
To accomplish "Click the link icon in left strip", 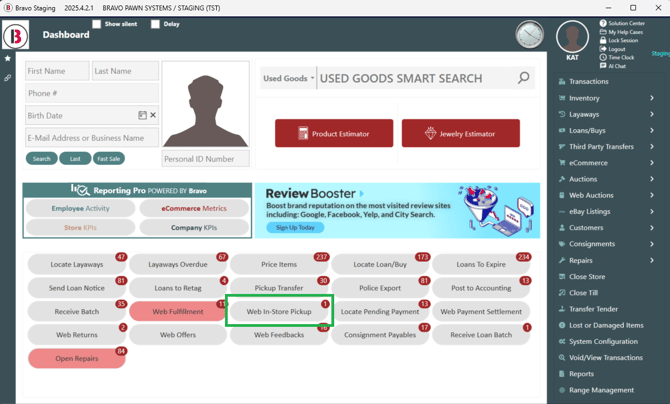I will (x=8, y=78).
